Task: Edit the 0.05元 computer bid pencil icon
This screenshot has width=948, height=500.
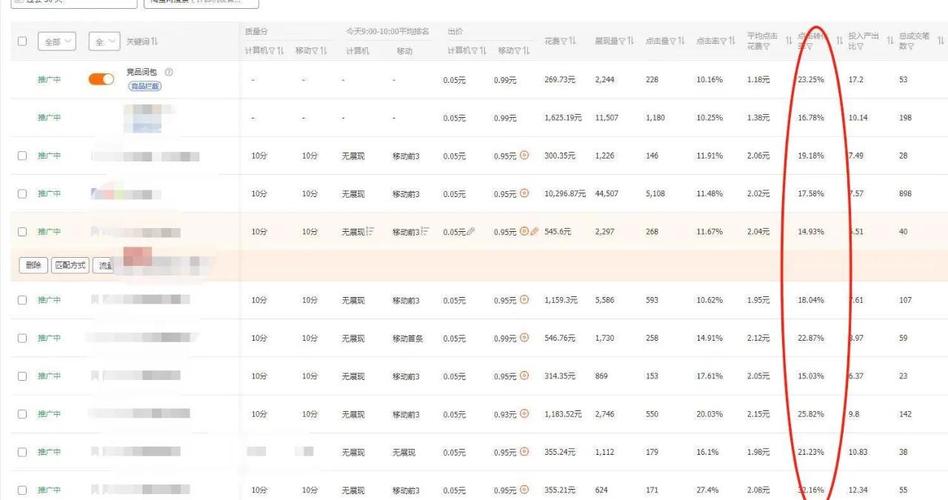Action: pyautogui.click(x=471, y=231)
